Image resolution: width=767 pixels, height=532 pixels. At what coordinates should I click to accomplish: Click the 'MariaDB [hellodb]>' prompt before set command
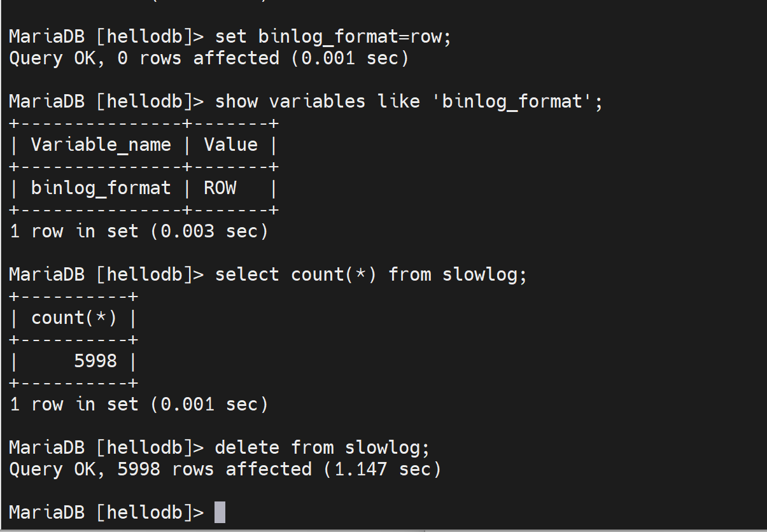click(106, 36)
